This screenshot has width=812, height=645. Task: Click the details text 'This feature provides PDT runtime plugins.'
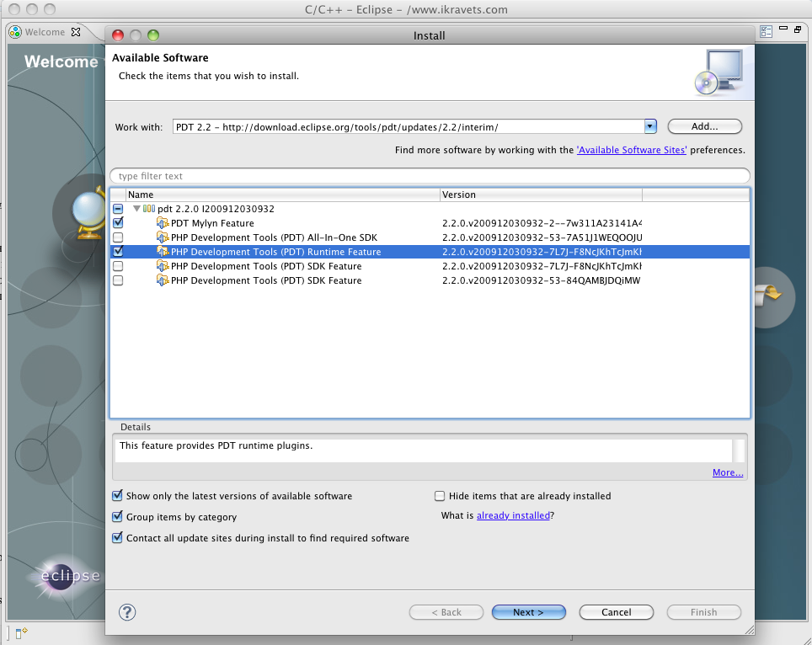(216, 445)
